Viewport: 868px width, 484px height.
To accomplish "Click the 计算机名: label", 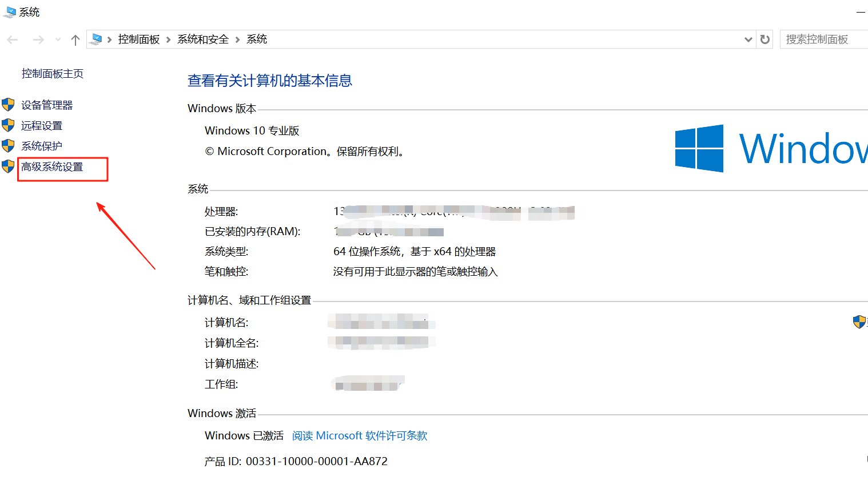I will pyautogui.click(x=226, y=322).
